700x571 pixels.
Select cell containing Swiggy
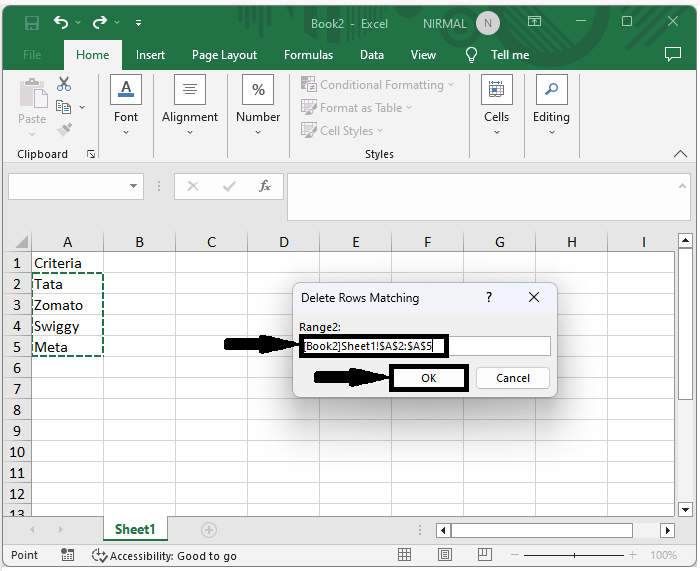[67, 326]
